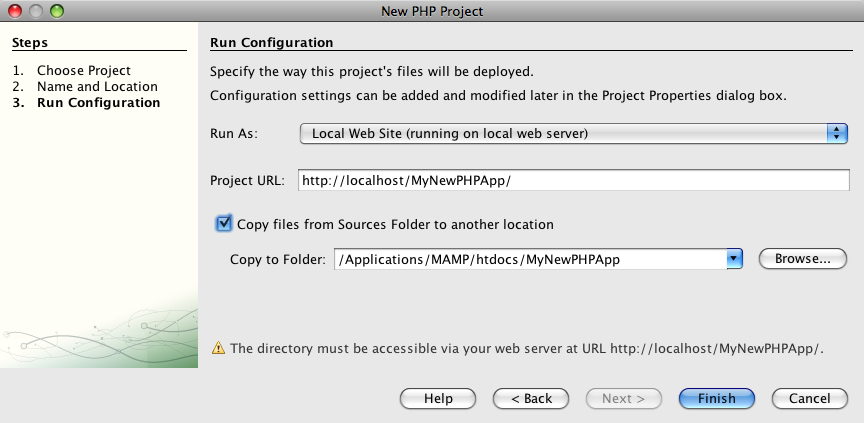Select the Choose Project step
The width and height of the screenshot is (864, 423).
pyautogui.click(x=84, y=71)
